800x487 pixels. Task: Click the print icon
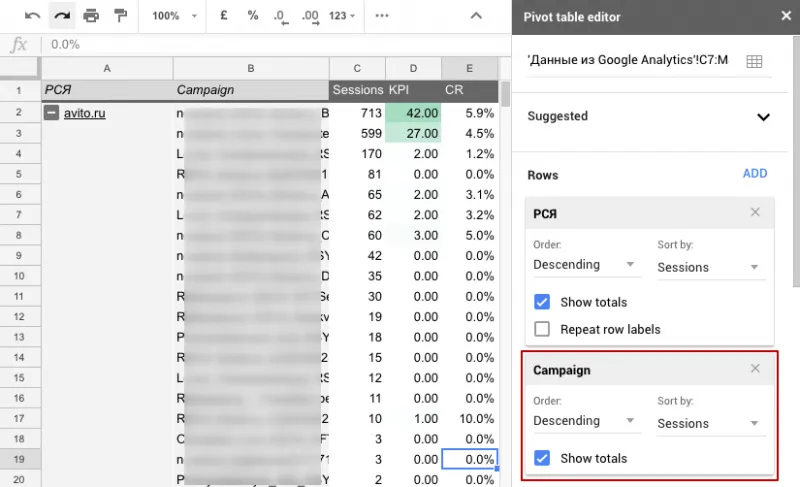pos(91,16)
